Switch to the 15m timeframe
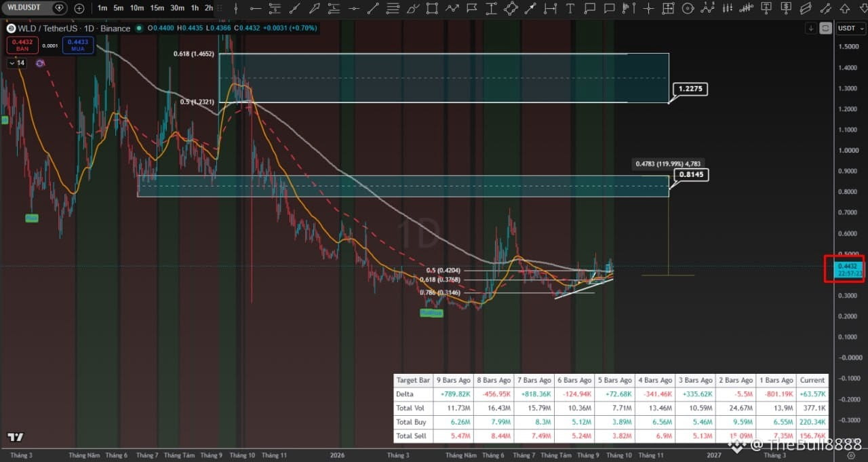868x462 pixels. (157, 8)
